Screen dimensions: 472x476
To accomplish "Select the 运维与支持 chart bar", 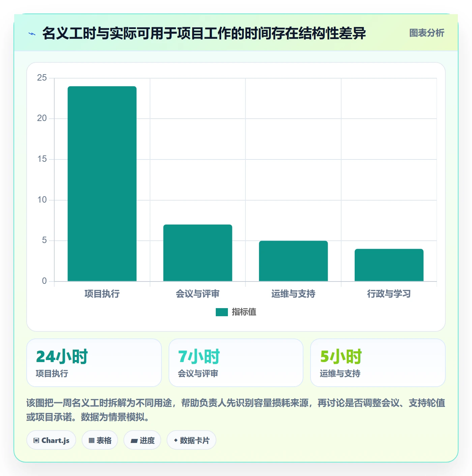I will [x=293, y=261].
